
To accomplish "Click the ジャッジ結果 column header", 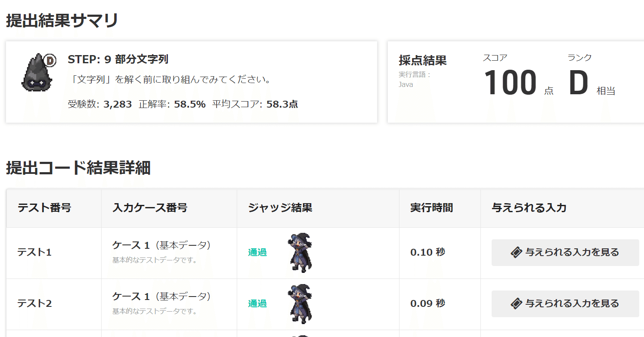I will coord(280,208).
